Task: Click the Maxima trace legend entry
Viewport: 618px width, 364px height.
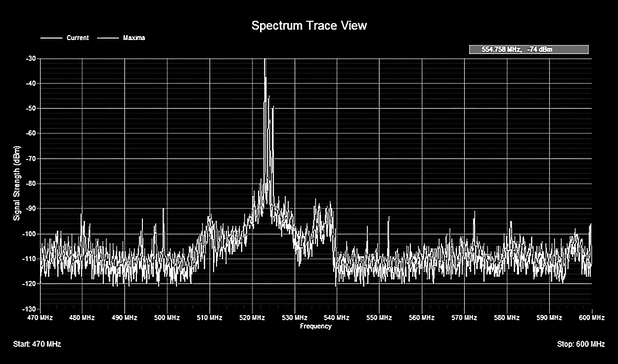Action: click(122, 38)
